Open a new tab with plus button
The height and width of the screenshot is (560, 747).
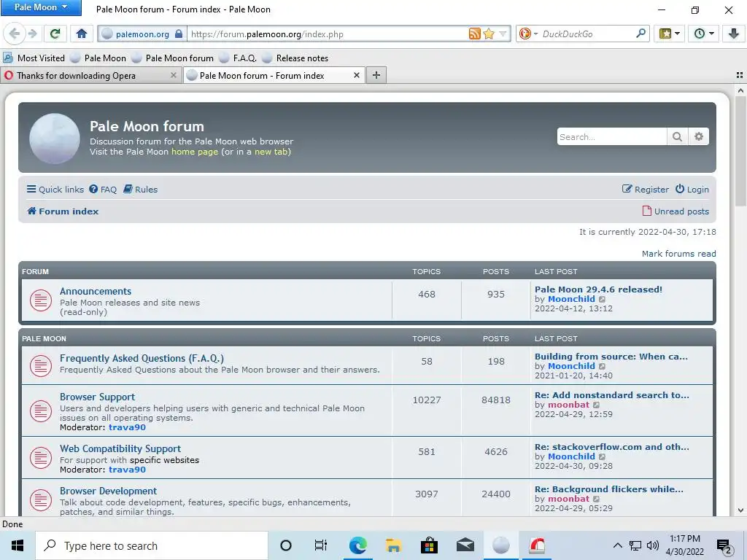[x=376, y=75]
